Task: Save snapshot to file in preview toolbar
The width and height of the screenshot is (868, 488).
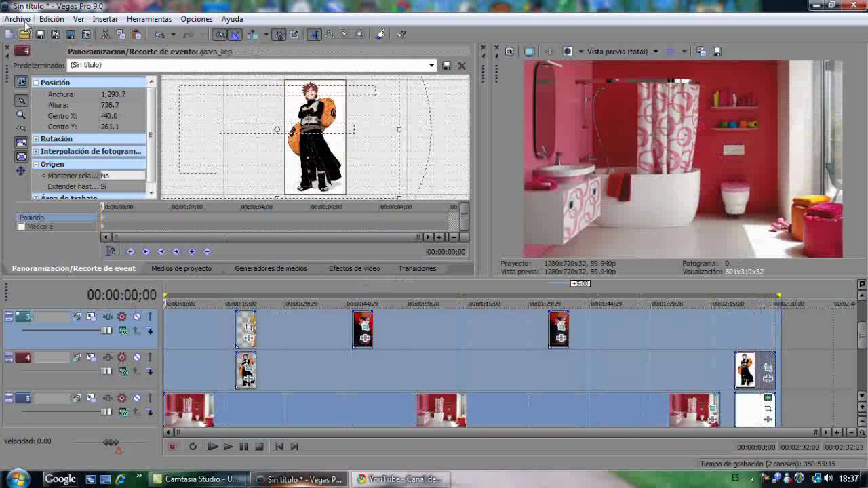Action: coord(717,52)
